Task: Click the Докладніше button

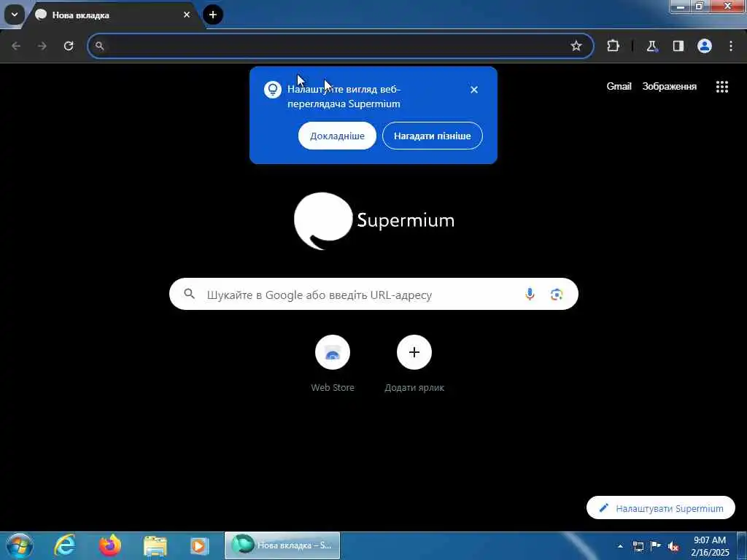Action: [x=337, y=136]
